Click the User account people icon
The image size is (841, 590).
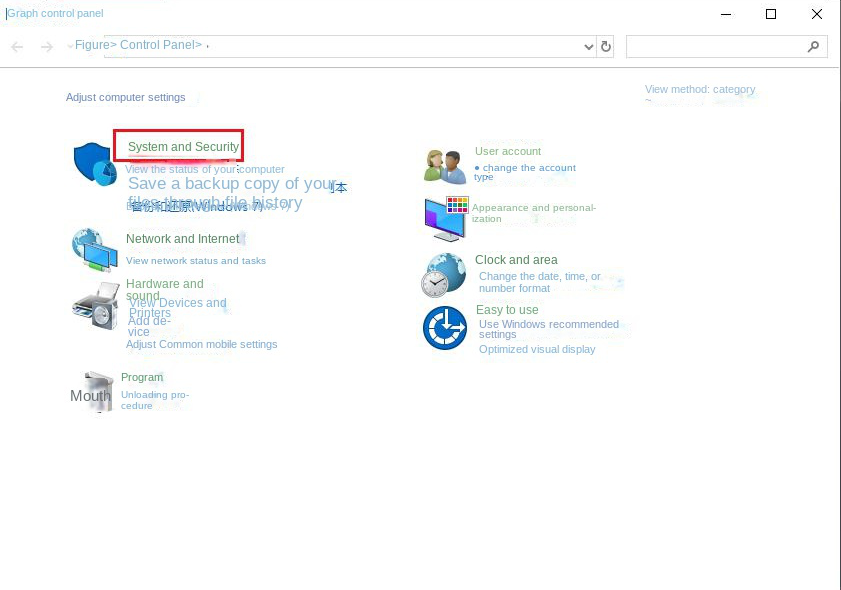coord(444,163)
